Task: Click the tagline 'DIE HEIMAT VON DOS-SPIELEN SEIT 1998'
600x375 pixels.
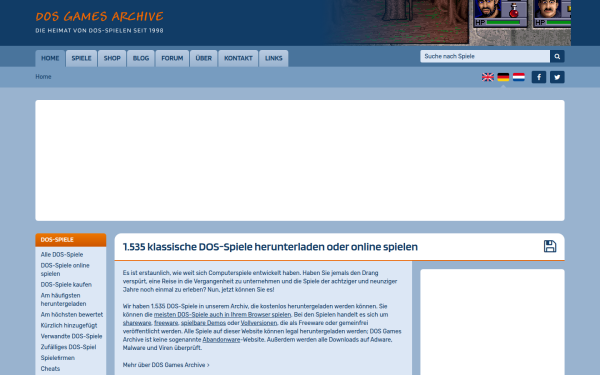Action: (99, 31)
